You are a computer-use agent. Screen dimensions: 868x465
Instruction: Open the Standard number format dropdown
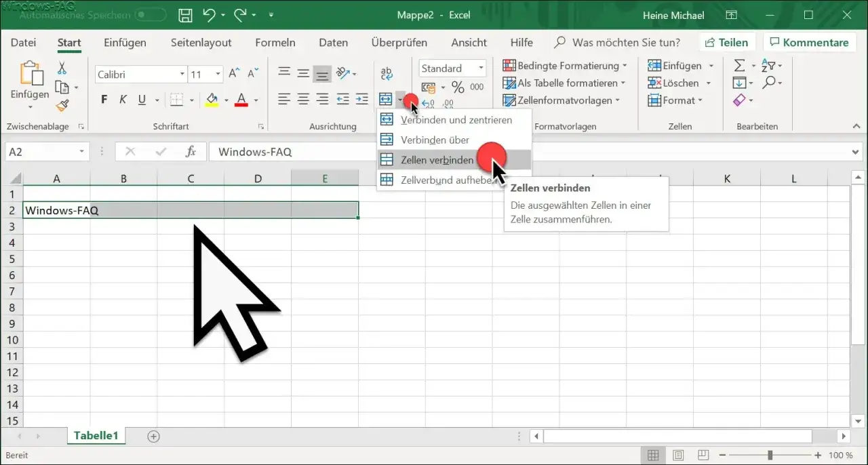(x=481, y=68)
